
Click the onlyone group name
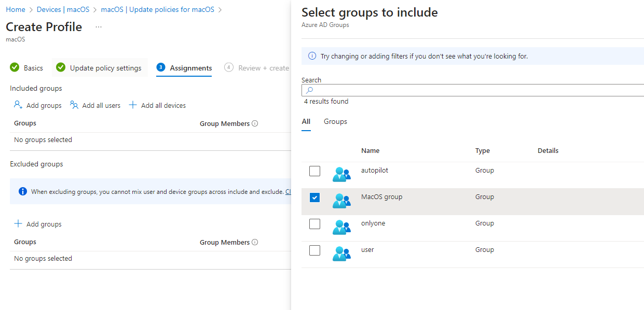click(x=373, y=223)
